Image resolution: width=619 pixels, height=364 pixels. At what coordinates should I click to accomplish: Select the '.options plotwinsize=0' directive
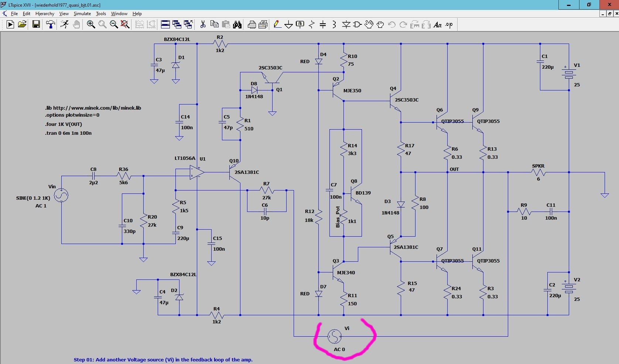(x=72, y=115)
